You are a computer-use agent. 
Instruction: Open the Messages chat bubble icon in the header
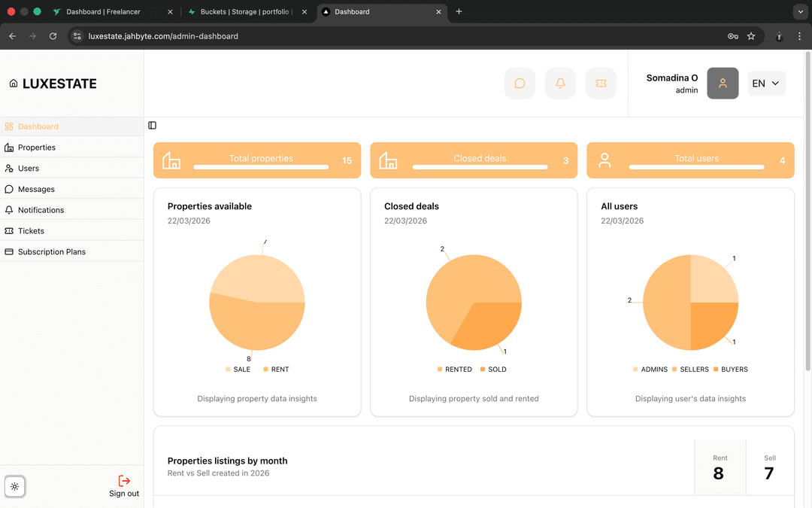point(520,83)
